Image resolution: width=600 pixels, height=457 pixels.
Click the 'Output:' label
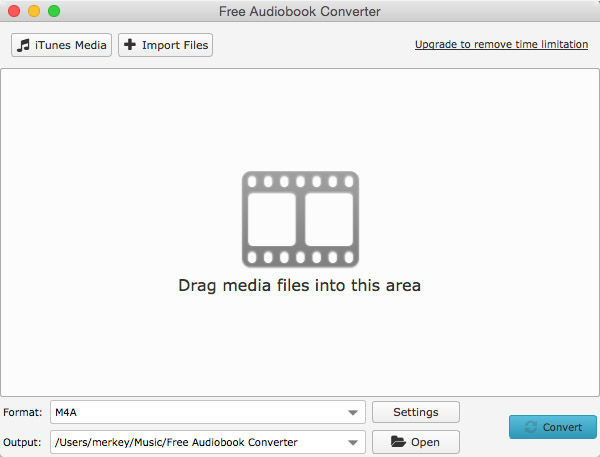[x=22, y=442]
